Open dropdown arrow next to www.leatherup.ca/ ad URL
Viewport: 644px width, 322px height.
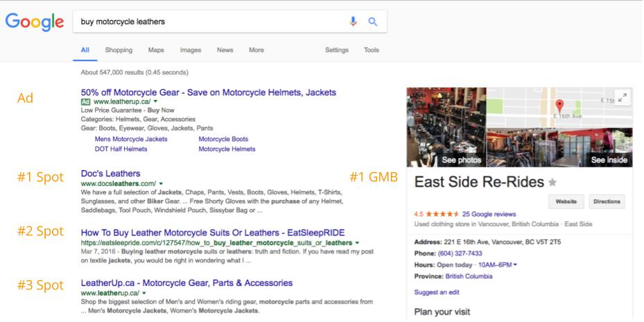[156, 101]
